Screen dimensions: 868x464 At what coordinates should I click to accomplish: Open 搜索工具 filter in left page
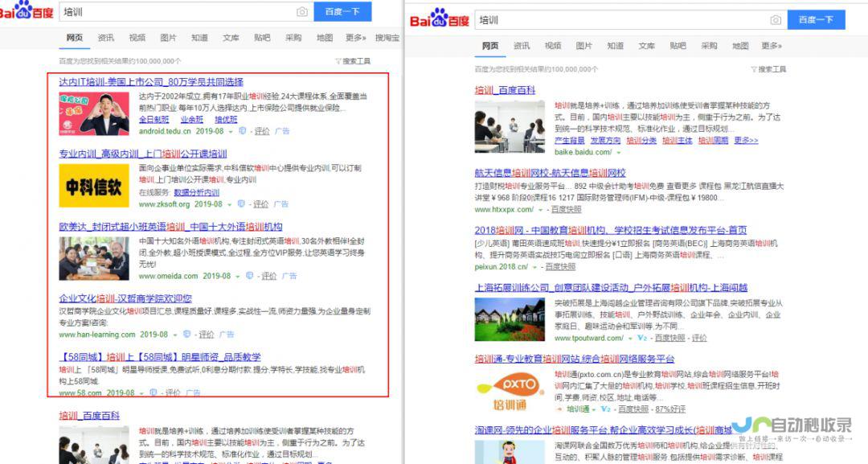(353, 61)
